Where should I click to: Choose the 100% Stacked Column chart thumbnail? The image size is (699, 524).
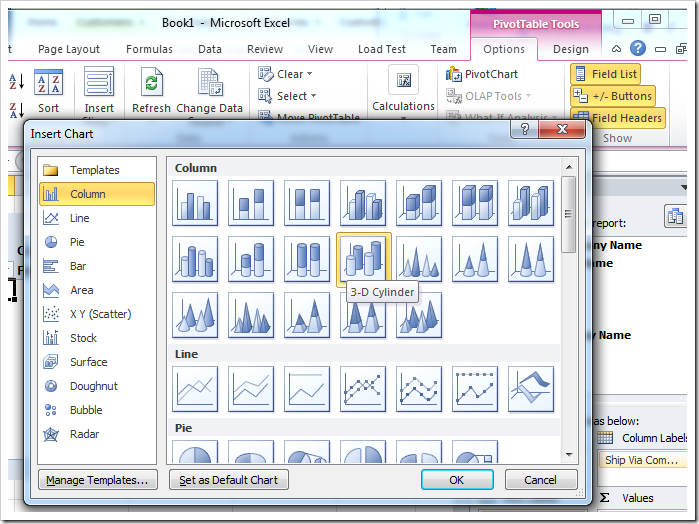307,203
